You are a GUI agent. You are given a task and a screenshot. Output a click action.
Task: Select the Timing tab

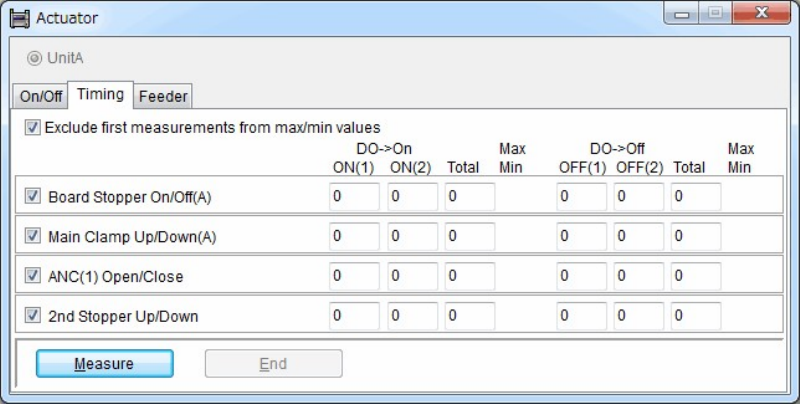pyautogui.click(x=100, y=95)
